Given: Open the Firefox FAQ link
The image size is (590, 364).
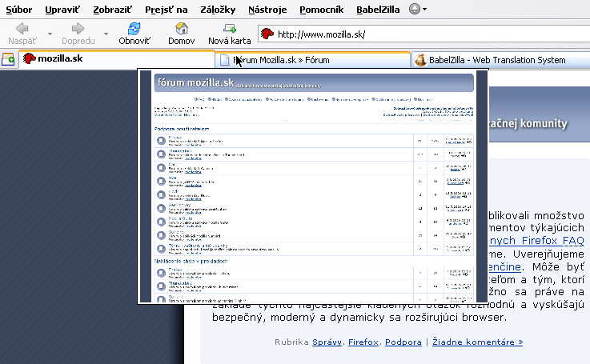Looking at the screenshot, I should (537, 241).
